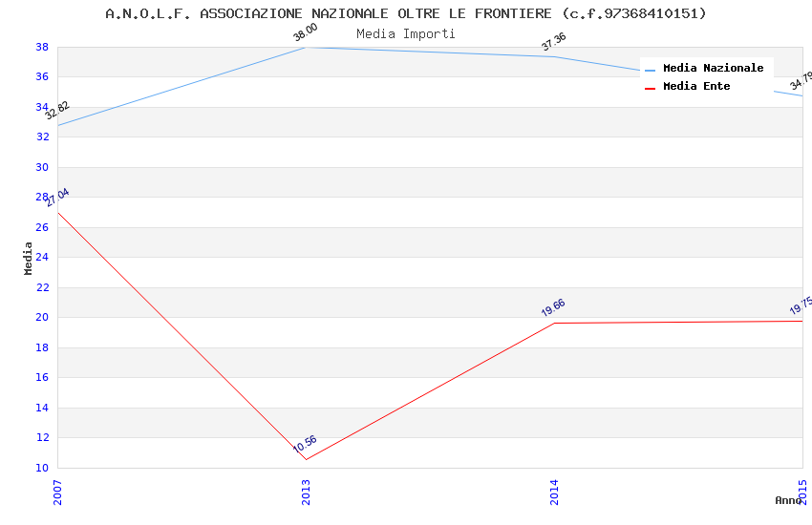Click the 2013 x-axis label

click(306, 492)
